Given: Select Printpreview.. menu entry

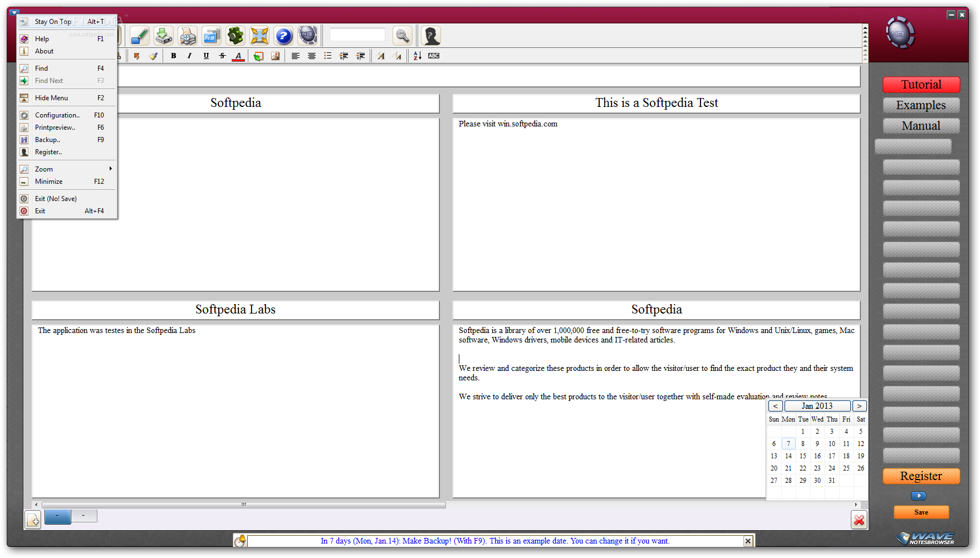Looking at the screenshot, I should (67, 128).
